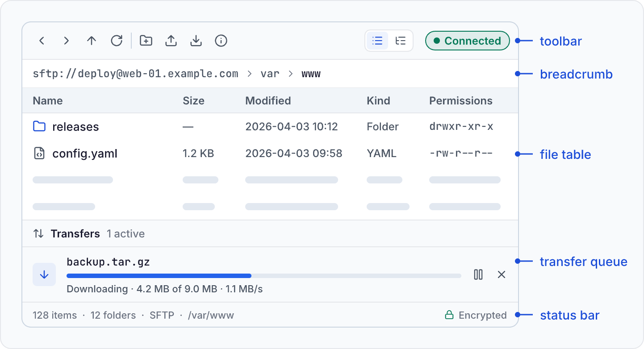Switch to tree view
644x349 pixels.
(401, 41)
